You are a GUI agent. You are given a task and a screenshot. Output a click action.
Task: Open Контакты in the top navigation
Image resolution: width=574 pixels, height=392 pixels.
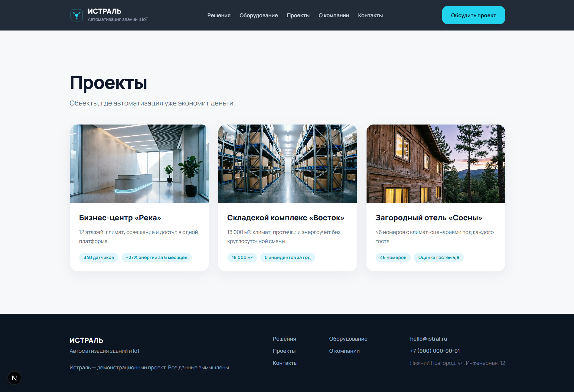pos(370,15)
